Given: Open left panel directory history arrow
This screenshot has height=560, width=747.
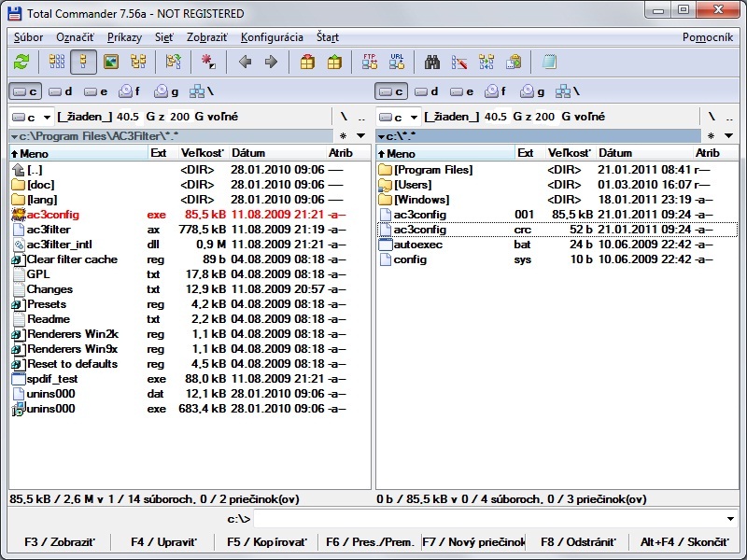Looking at the screenshot, I should [x=361, y=136].
